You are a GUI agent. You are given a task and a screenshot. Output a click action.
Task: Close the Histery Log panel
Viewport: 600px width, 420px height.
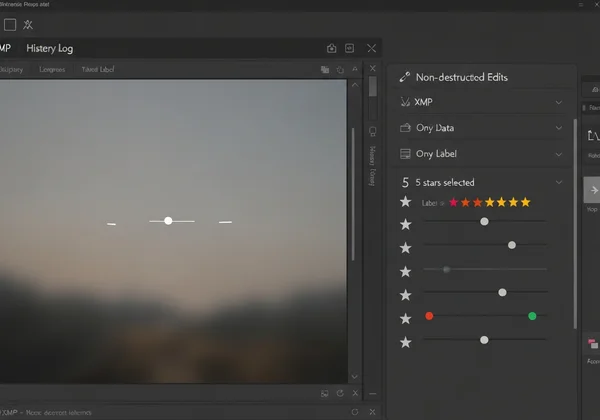point(372,48)
